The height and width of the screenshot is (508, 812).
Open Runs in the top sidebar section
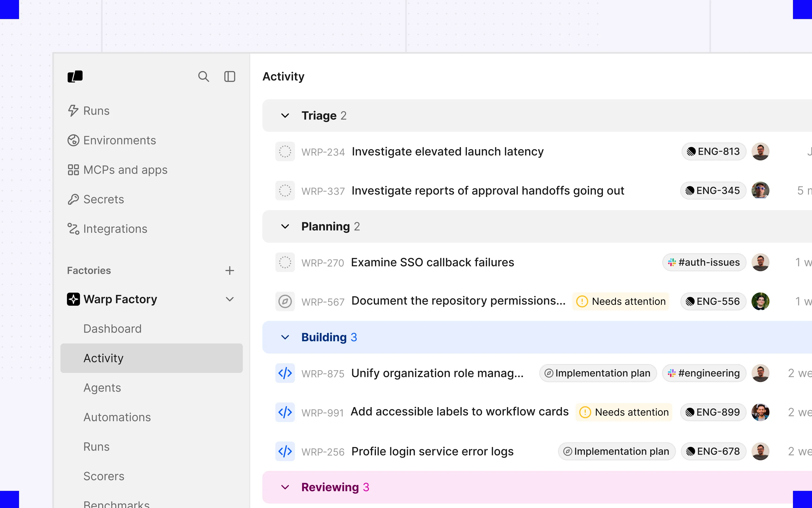click(89, 111)
